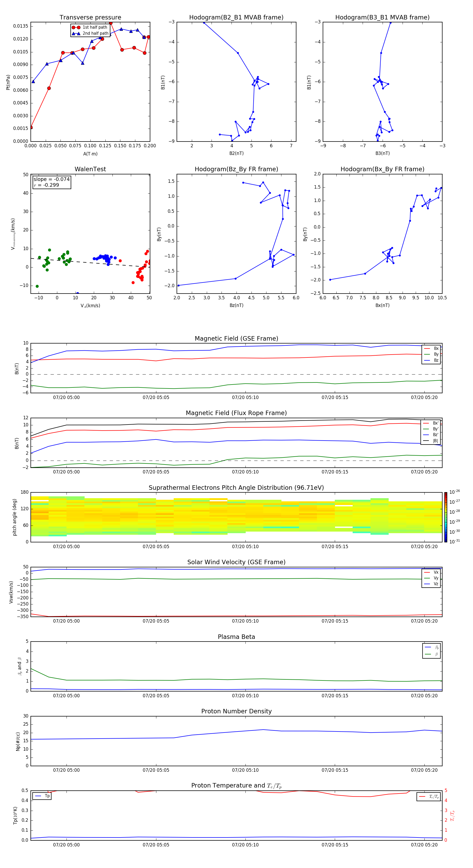The width and height of the screenshot is (473, 868).
Task: Click the B2(nT) x-axis label
Action: tap(236, 153)
